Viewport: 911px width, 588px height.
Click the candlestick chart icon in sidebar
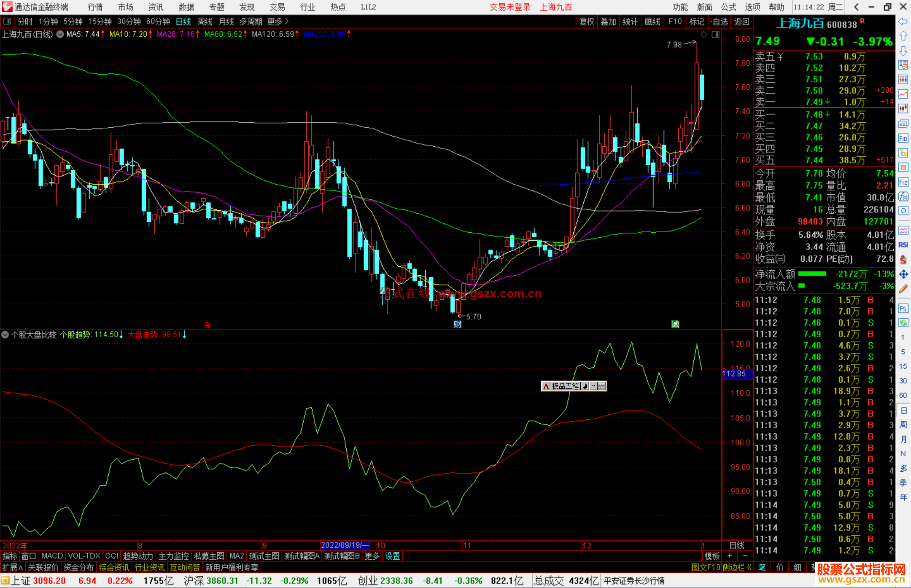pyautogui.click(x=903, y=109)
